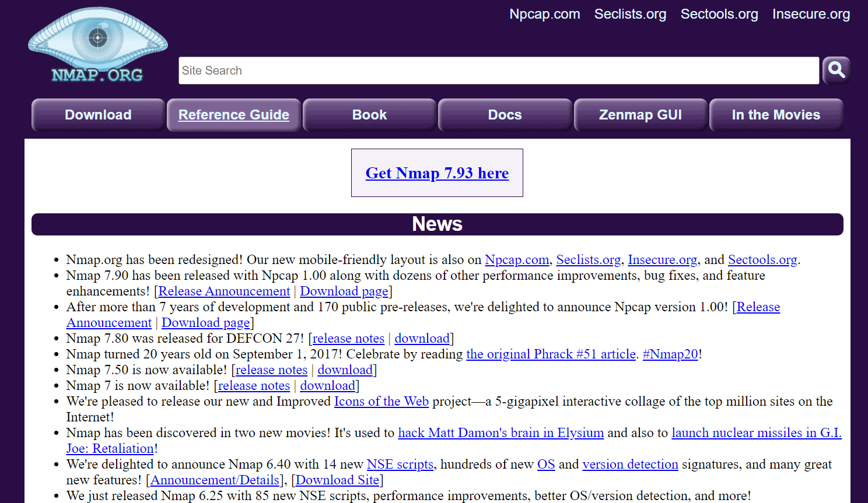Open the original Phrack #51 article link

551,354
